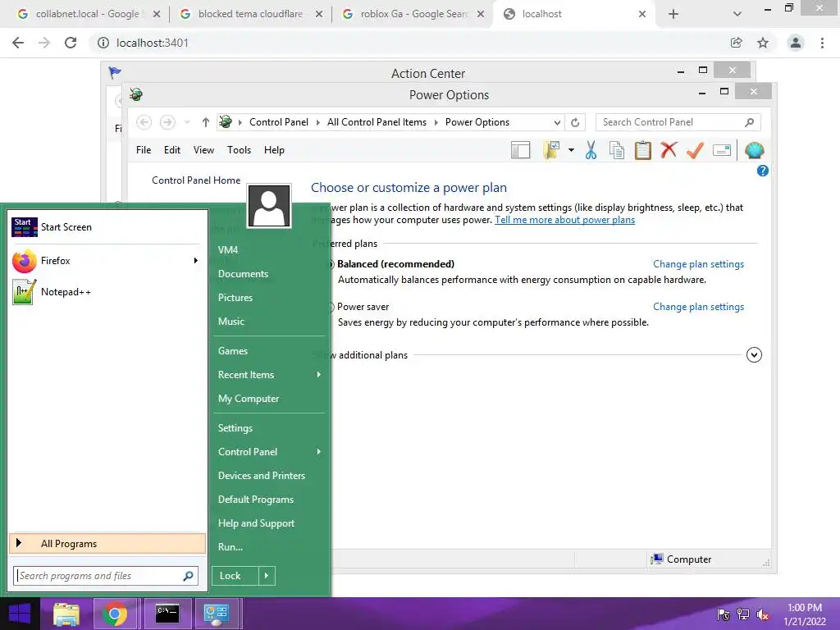
Task: Click the Chrome address bar URL
Action: click(152, 43)
